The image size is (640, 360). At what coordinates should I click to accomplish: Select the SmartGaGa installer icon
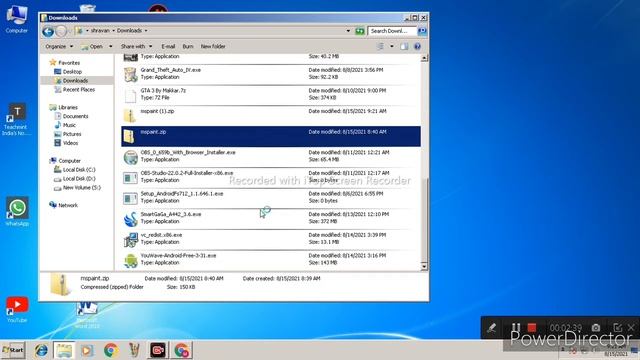pos(131,219)
